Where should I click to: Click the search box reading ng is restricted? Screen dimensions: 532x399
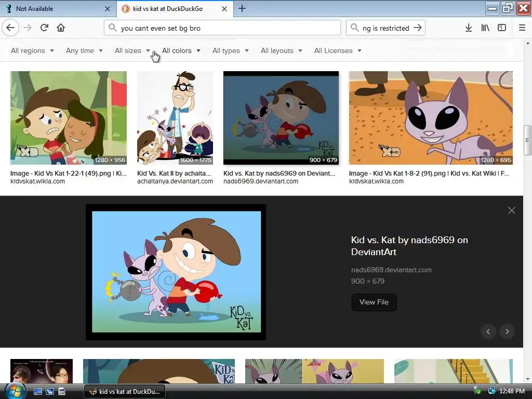tap(385, 28)
